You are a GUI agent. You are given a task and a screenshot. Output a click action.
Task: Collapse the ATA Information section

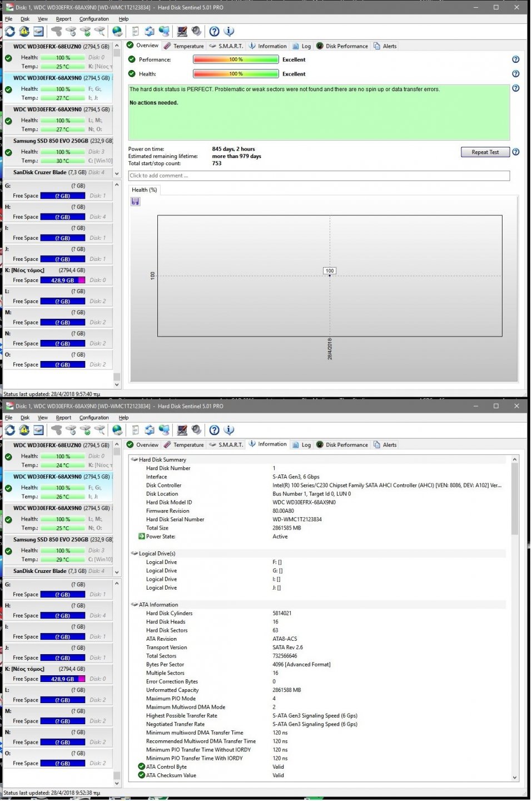134,605
